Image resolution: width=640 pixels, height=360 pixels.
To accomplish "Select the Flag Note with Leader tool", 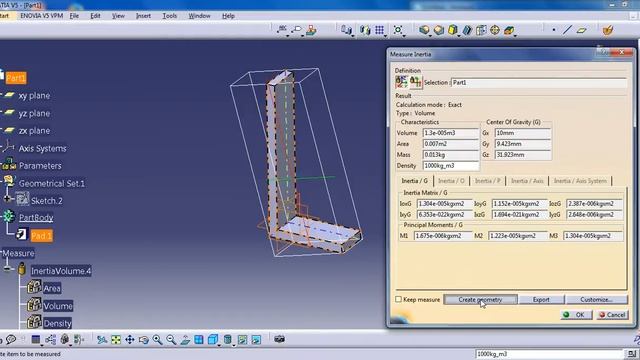I will coord(297,29).
